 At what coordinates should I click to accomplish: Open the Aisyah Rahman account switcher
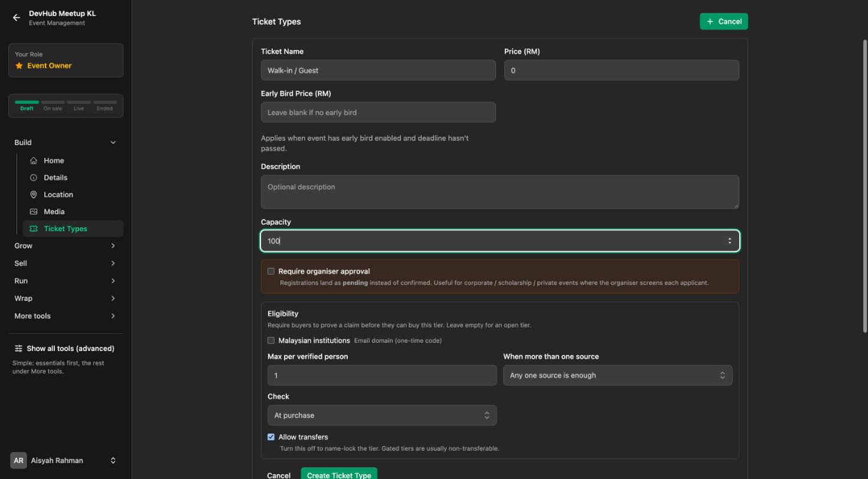tap(66, 461)
